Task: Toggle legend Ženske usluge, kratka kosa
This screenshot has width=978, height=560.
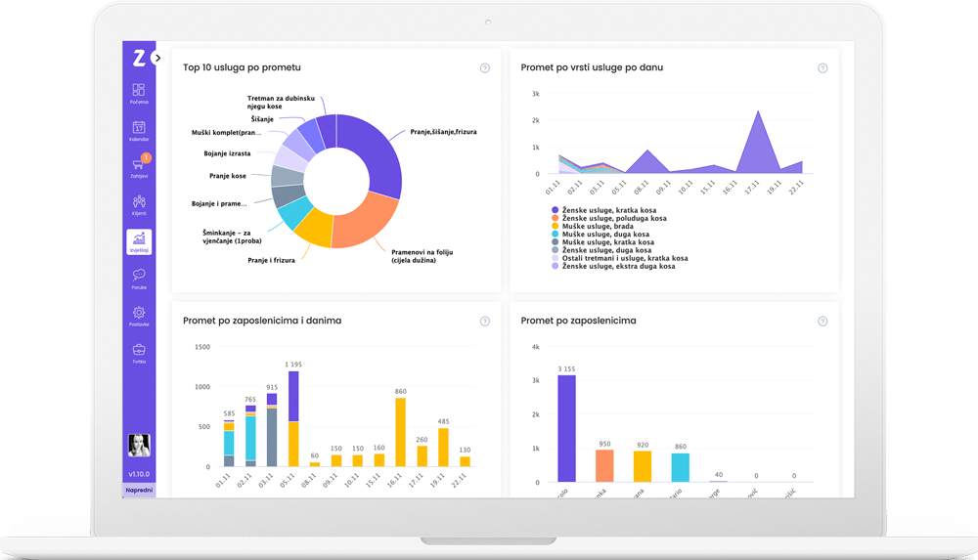Action: (x=603, y=210)
